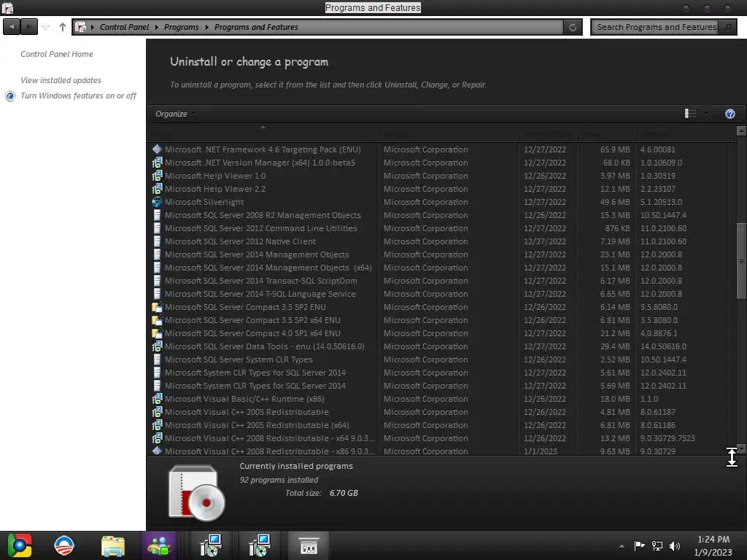The image size is (747, 560).
Task: Sort the list by the Size column
Action: (606, 134)
